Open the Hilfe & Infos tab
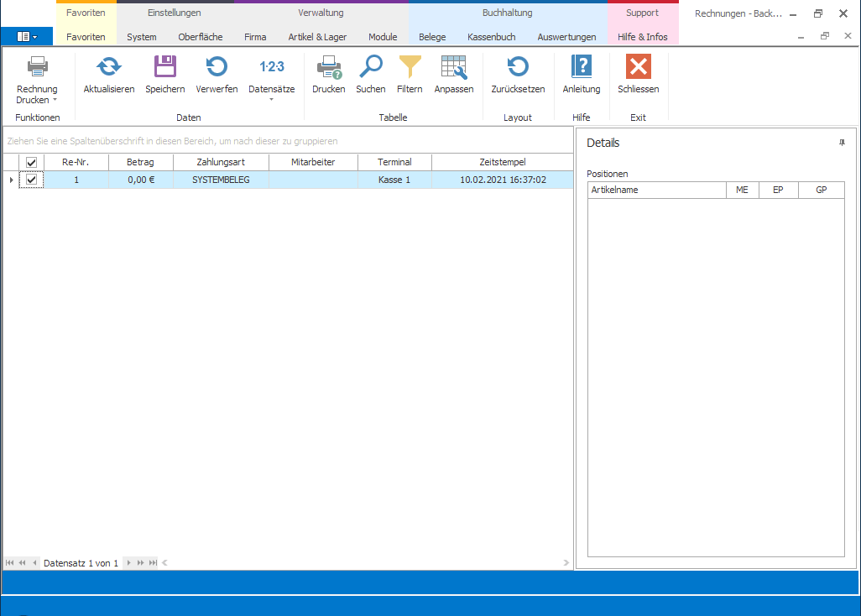The width and height of the screenshot is (861, 616). click(x=643, y=37)
